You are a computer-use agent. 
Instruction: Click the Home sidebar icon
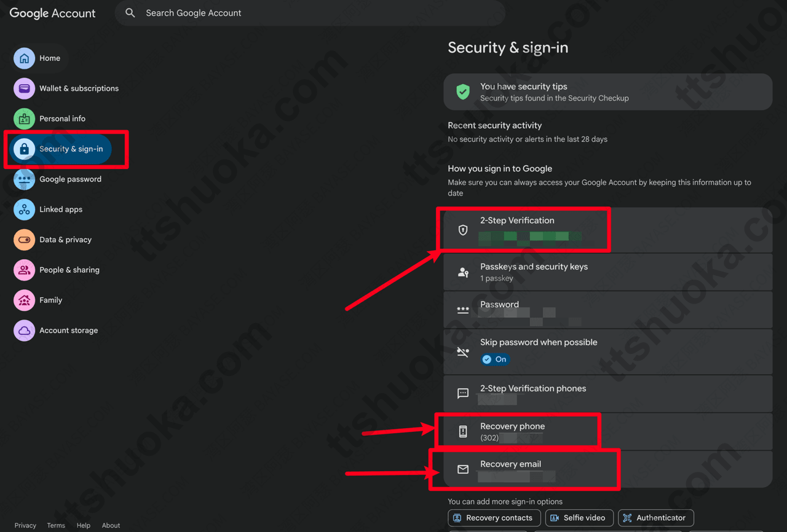pyautogui.click(x=25, y=58)
